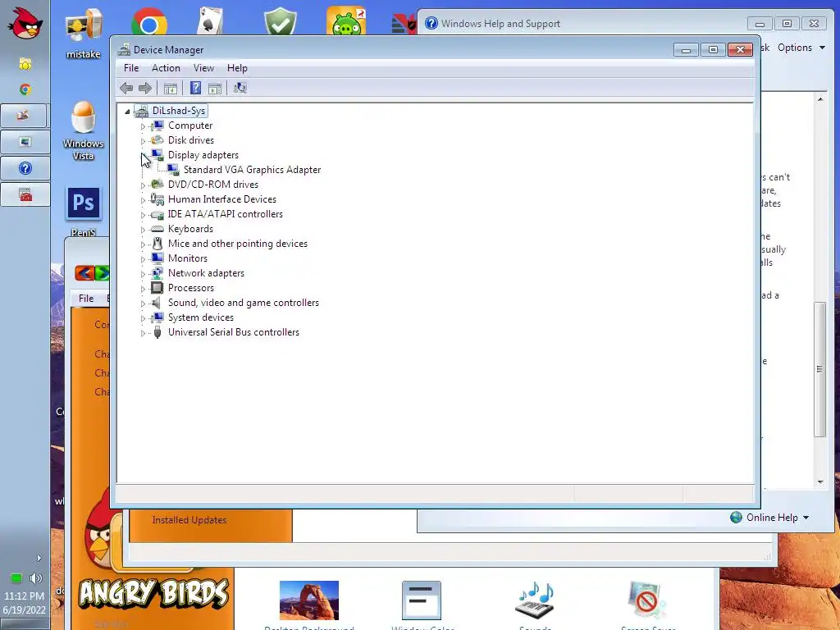Click the Standard VGA Graphics Adapter device icon
Viewport: 840px width, 630px height.
coord(172,169)
